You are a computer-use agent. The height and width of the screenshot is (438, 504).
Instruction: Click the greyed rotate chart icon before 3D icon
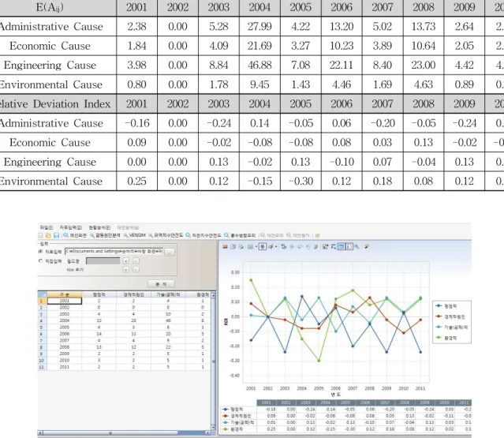(308, 247)
